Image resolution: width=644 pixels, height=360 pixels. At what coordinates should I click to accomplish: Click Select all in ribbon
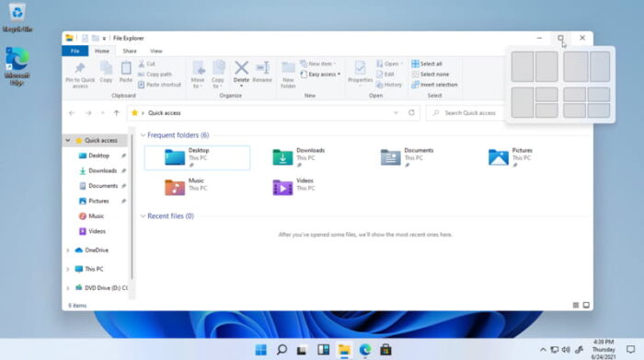click(x=427, y=64)
